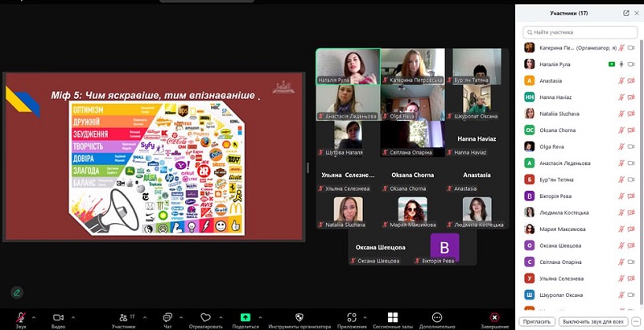Click the red Завершение end meeting icon
Screen dimensions: 644x330
click(x=494, y=317)
